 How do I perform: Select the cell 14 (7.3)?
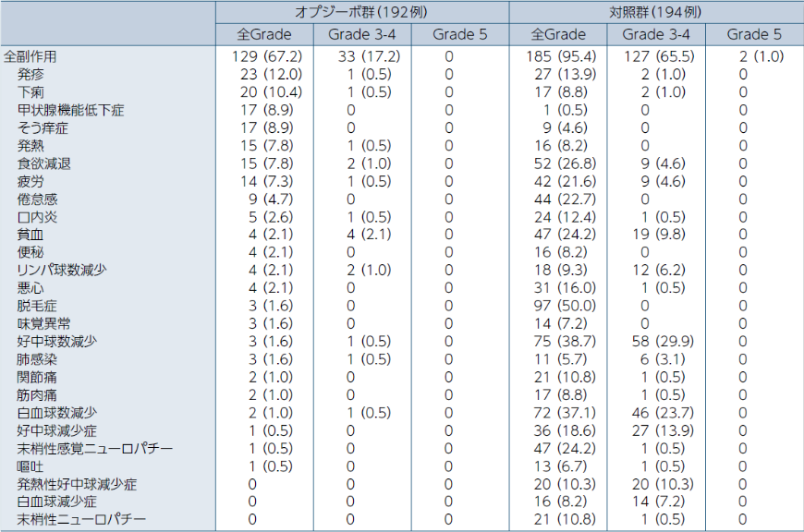click(267, 181)
